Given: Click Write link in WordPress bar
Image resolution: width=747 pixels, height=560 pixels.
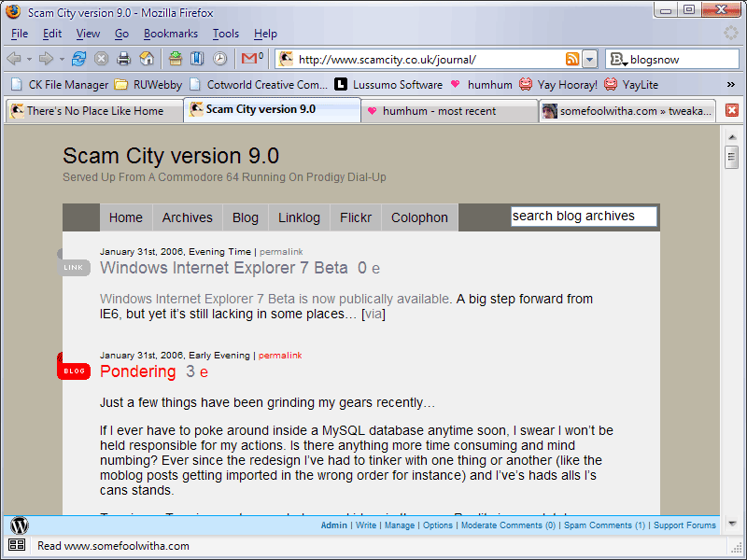Looking at the screenshot, I should tap(366, 525).
